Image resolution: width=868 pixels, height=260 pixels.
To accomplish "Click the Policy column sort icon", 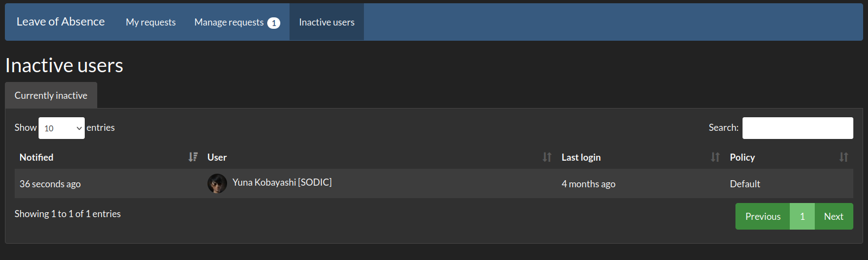I will 844,157.
